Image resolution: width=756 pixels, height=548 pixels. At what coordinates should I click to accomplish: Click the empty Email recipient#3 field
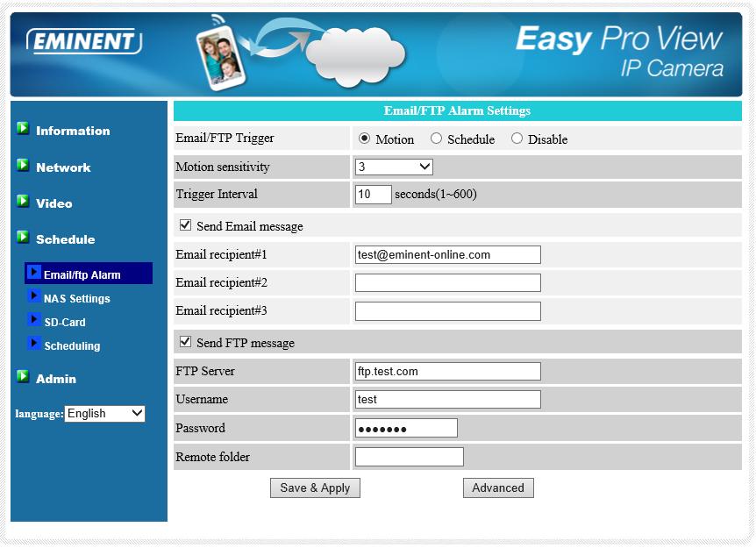tap(448, 311)
